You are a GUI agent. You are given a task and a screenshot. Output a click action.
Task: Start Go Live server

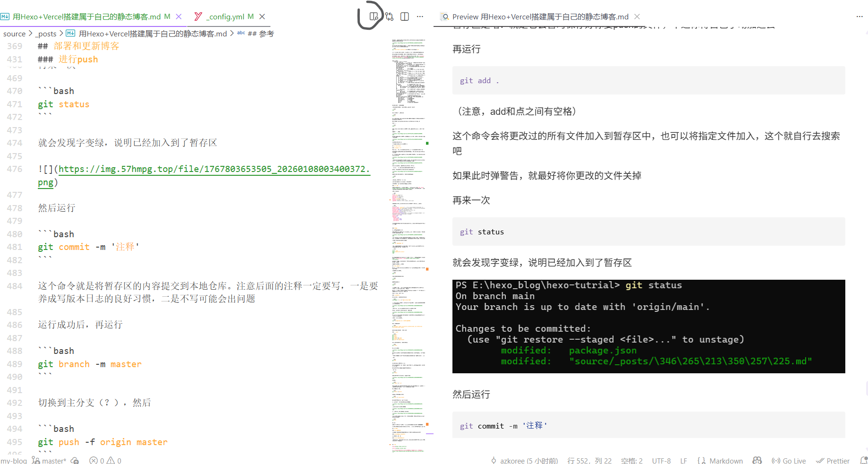click(789, 460)
